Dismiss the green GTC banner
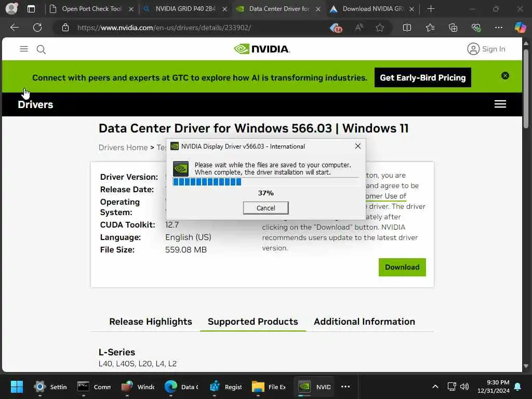The width and height of the screenshot is (532, 399). pos(505,76)
